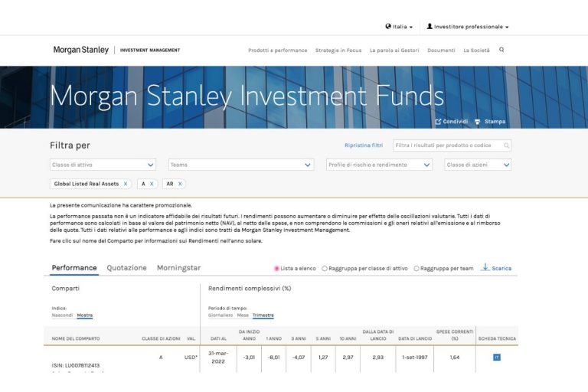Open the site search magnifier icon
The height and width of the screenshot is (392, 588).
[501, 50]
